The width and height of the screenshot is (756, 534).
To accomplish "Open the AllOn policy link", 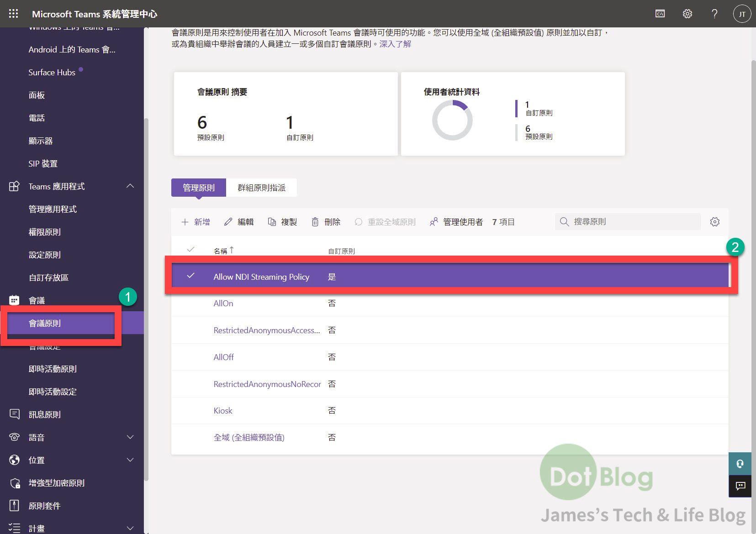I will tap(223, 304).
